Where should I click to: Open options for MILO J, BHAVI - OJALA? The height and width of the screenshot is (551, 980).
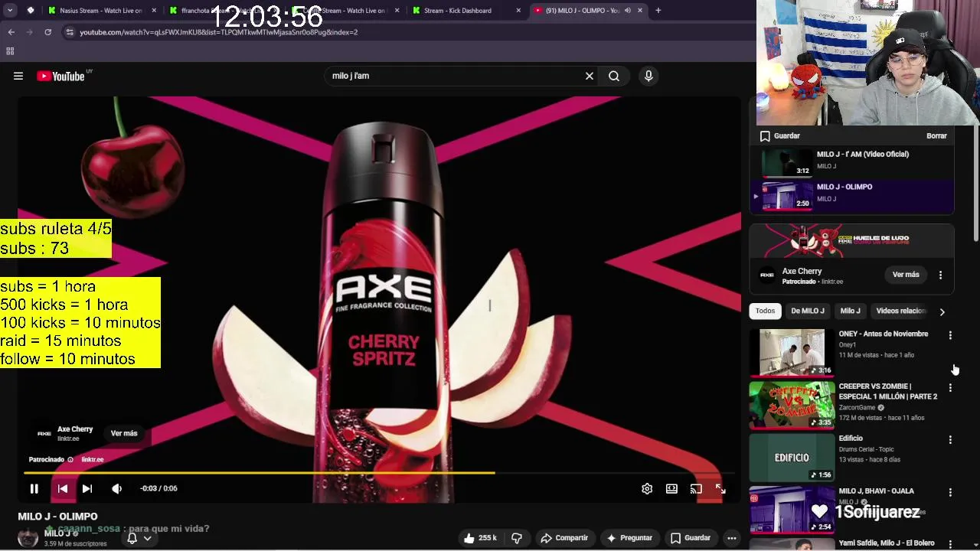click(x=950, y=492)
